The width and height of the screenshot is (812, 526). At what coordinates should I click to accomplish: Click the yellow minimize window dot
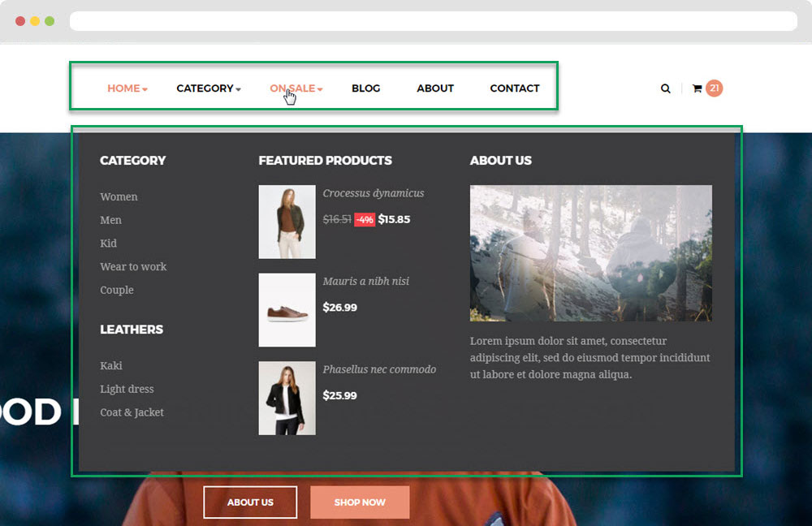coord(35,21)
